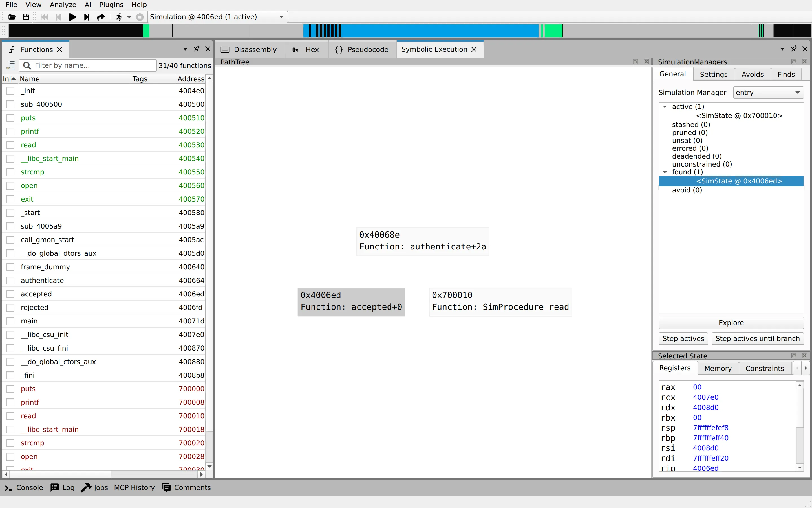Screen dimensions: 812x508
Task: Open Simulation Manager entry dropdown
Action: [768, 92]
